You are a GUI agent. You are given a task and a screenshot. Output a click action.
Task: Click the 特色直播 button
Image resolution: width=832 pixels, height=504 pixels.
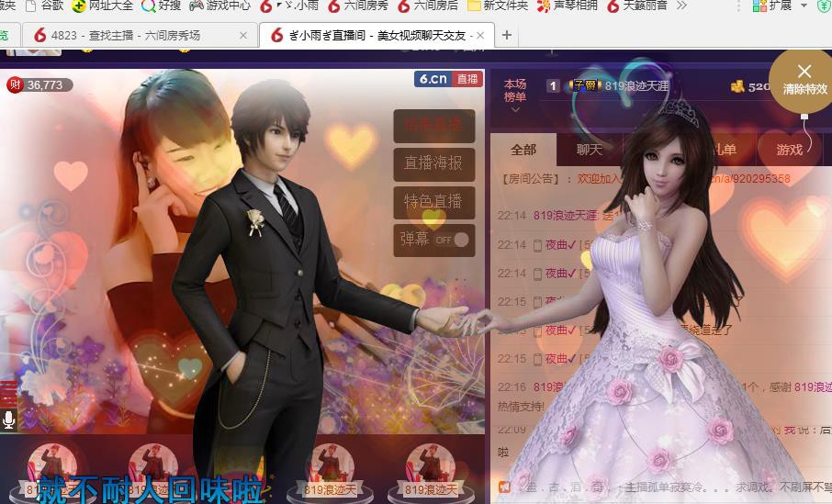point(433,201)
